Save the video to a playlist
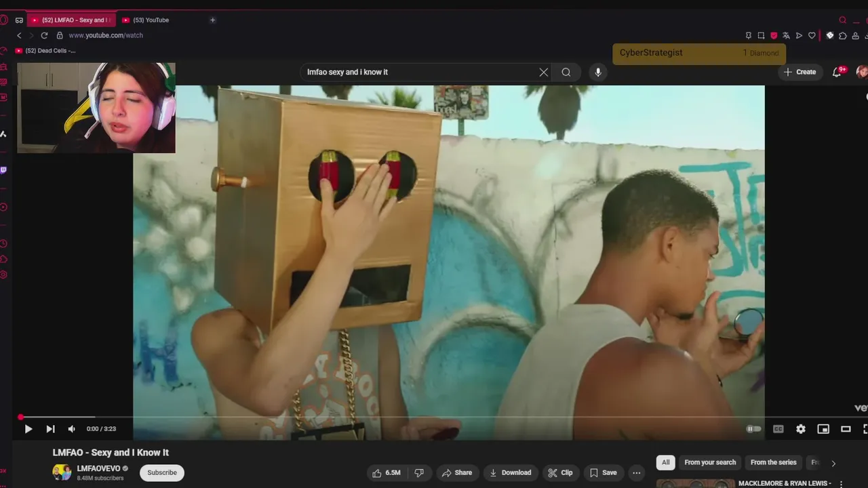The width and height of the screenshot is (868, 488). click(604, 472)
